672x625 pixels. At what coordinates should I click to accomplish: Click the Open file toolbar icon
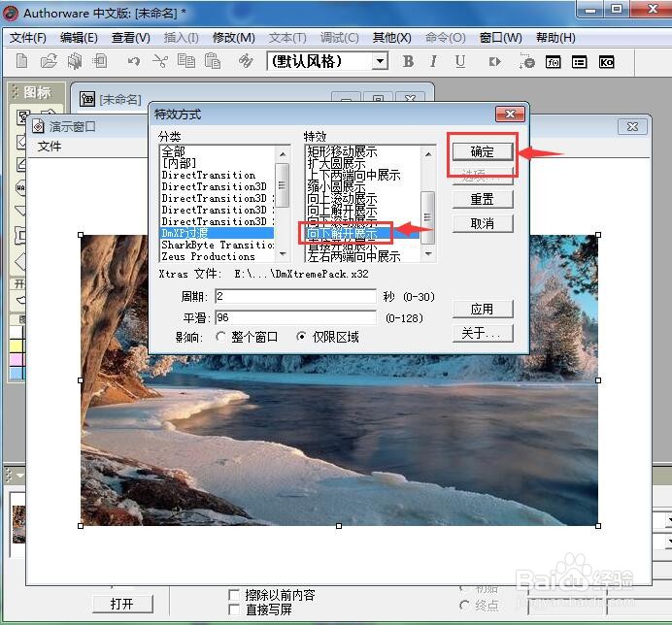click(49, 61)
